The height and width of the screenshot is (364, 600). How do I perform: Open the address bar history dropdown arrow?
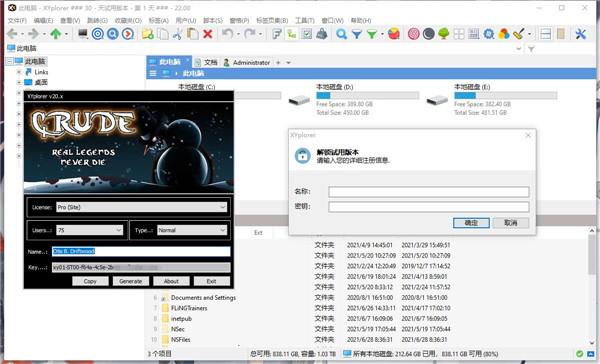tap(519, 49)
